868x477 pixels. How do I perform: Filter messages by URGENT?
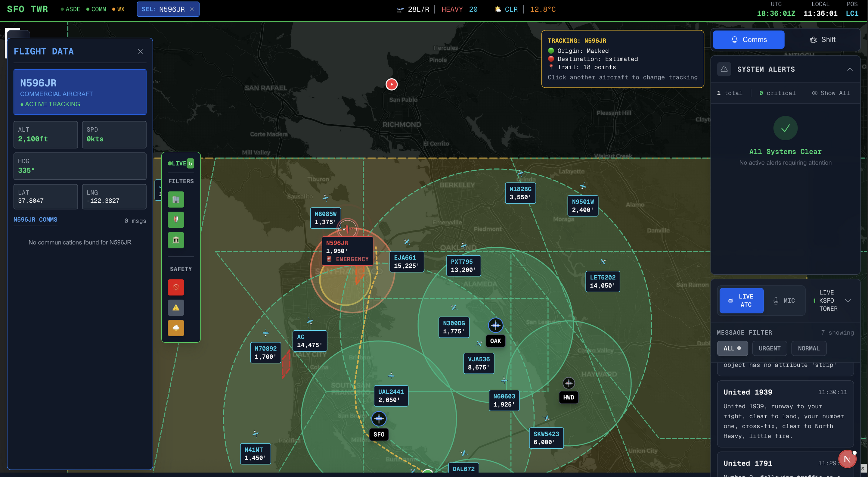click(x=769, y=348)
